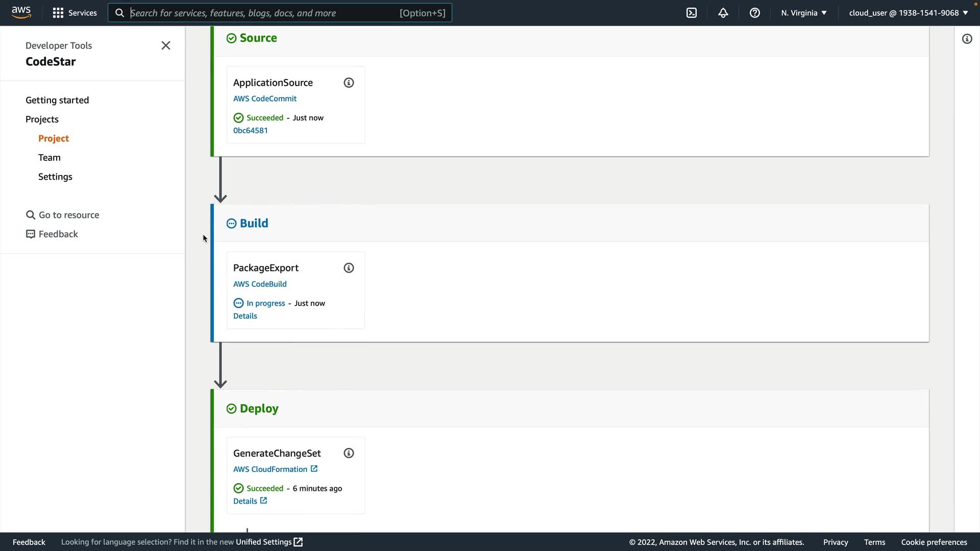Expand the N. Virginia region dropdown
Image resolution: width=980 pixels, height=551 pixels.
(x=803, y=13)
